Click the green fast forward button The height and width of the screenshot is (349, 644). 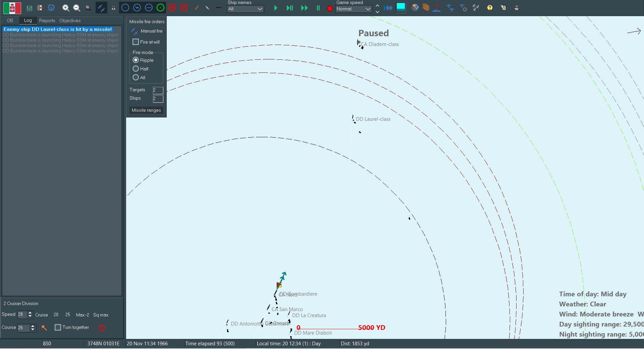tap(304, 8)
